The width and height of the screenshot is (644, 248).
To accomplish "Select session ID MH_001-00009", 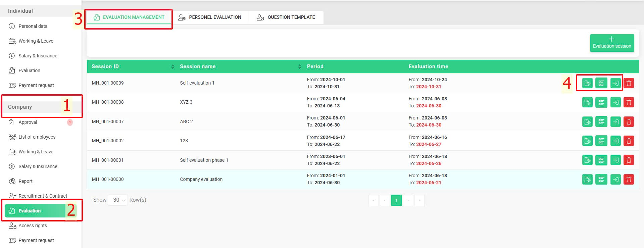I will click(x=108, y=83).
